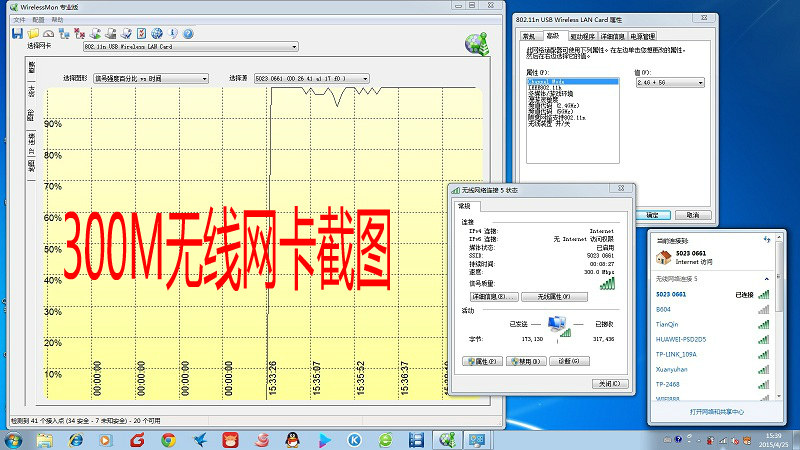Click 确定 in LAN Card properties dialog
Image resolution: width=800 pixels, height=450 pixels.
click(x=653, y=215)
